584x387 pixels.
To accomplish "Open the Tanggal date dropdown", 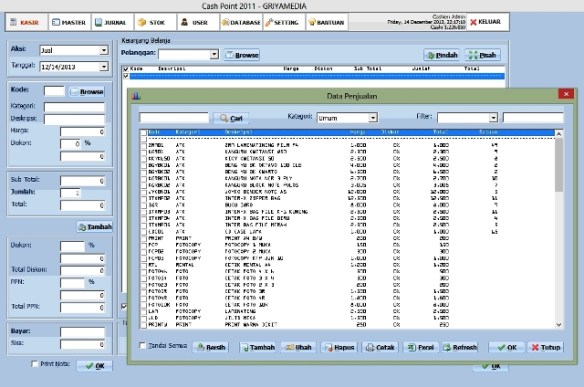I will click(104, 67).
